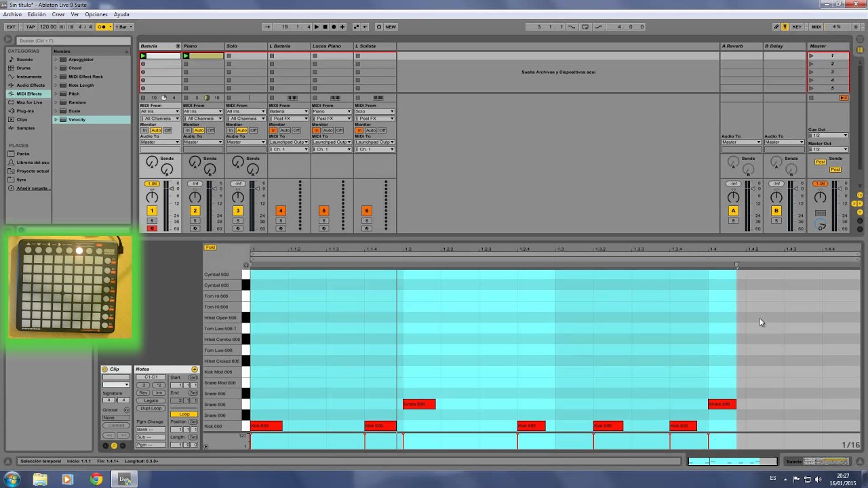Toggle the clip Loop button
Viewport: 868px width, 488px height.
(x=184, y=414)
